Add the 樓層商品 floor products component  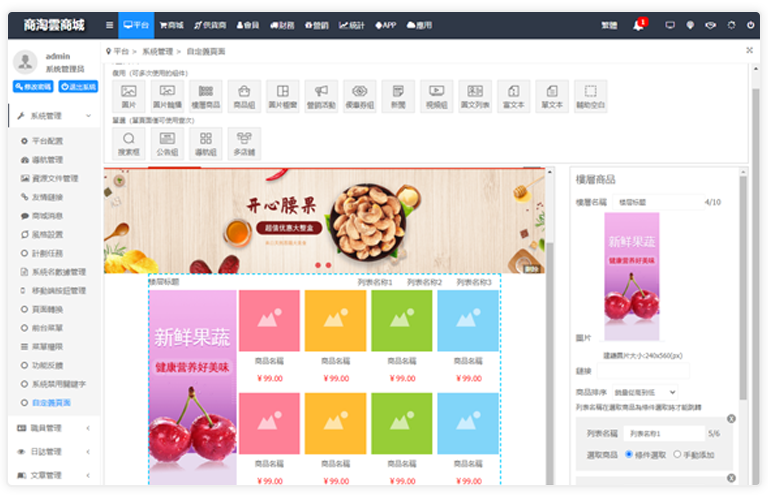206,96
